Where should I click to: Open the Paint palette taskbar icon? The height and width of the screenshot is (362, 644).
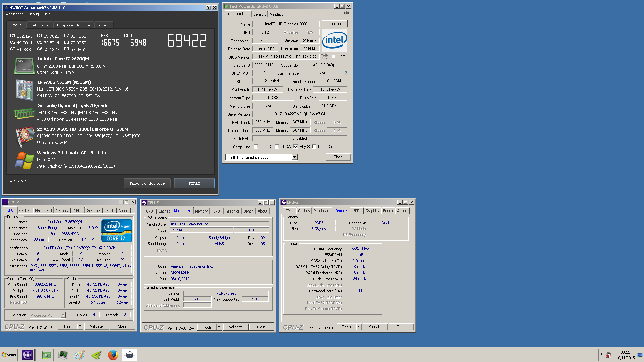tap(79, 355)
